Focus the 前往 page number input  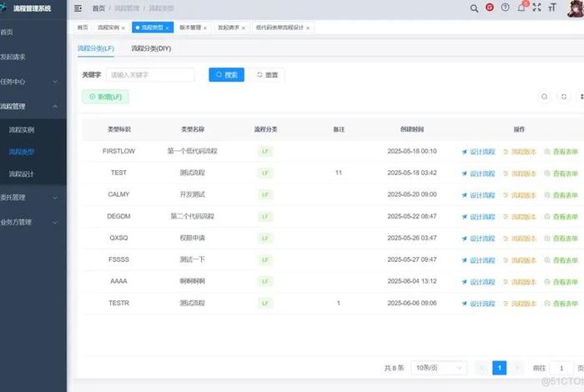561,368
